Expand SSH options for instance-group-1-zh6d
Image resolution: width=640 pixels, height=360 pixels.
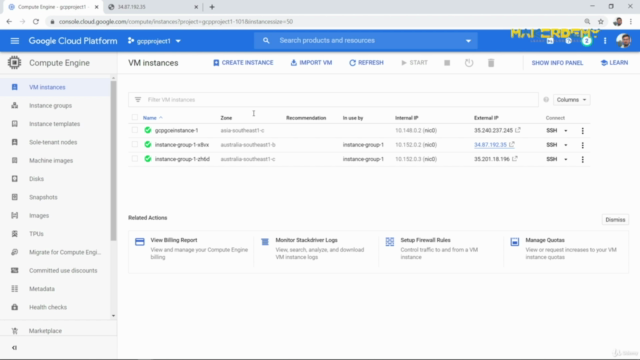click(566, 159)
